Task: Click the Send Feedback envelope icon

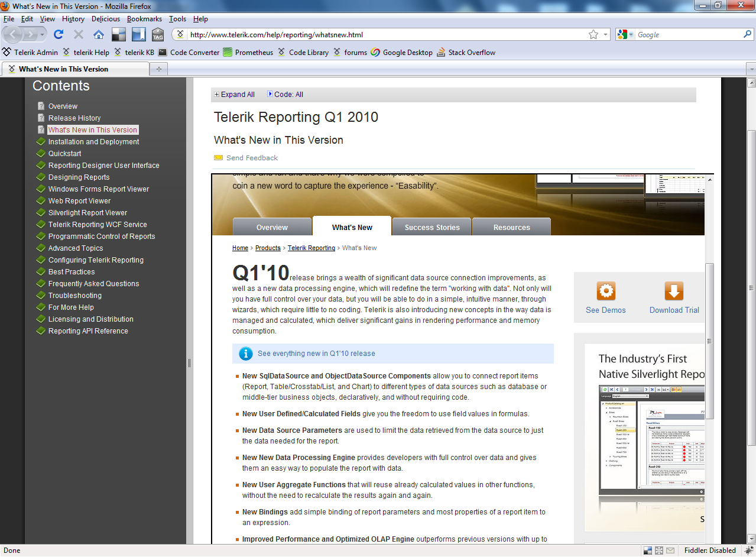Action: point(218,158)
